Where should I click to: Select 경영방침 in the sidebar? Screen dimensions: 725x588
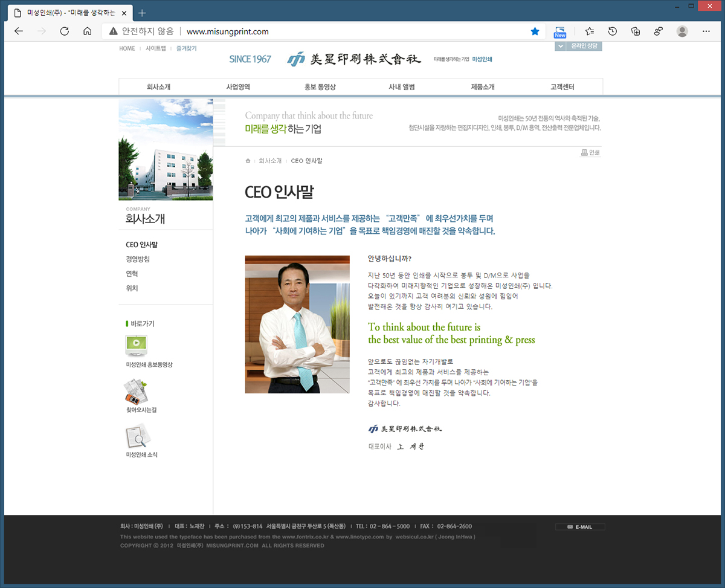(x=138, y=259)
